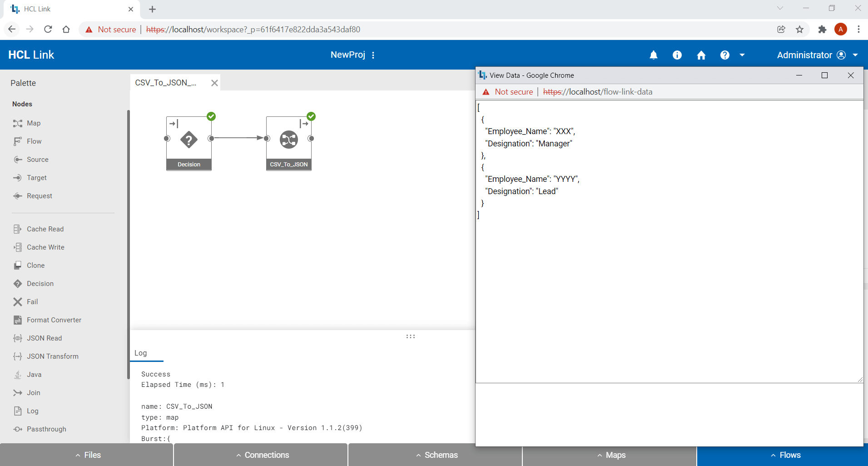Screen dimensions: 868x466
Task: Click the Home icon in the header
Action: tap(701, 55)
